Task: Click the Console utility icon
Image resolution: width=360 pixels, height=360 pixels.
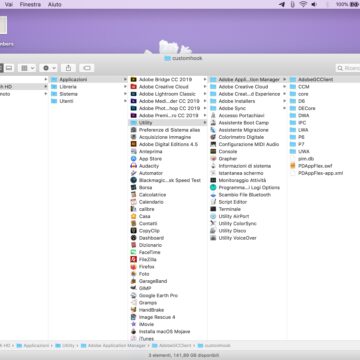Action: tap(213, 151)
